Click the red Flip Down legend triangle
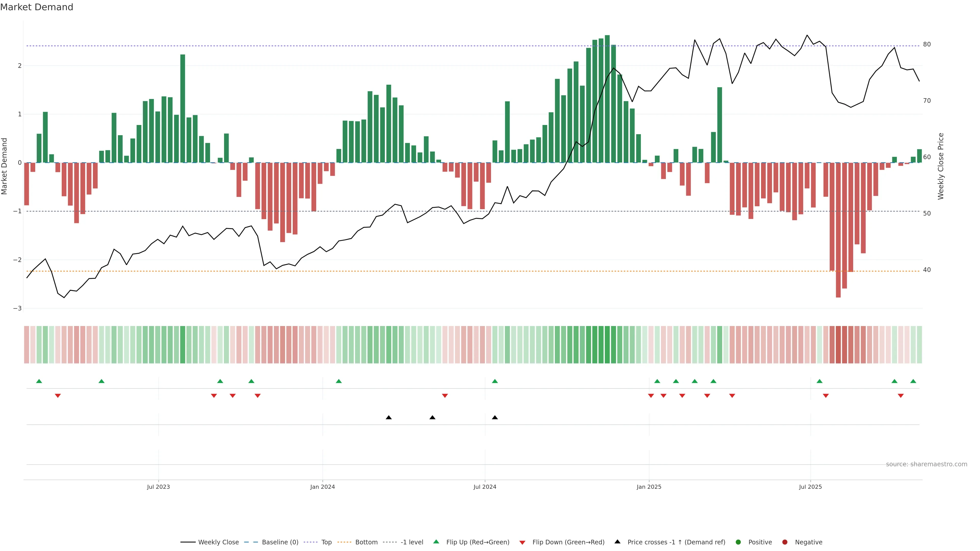The height and width of the screenshot is (551, 980). pos(522,542)
